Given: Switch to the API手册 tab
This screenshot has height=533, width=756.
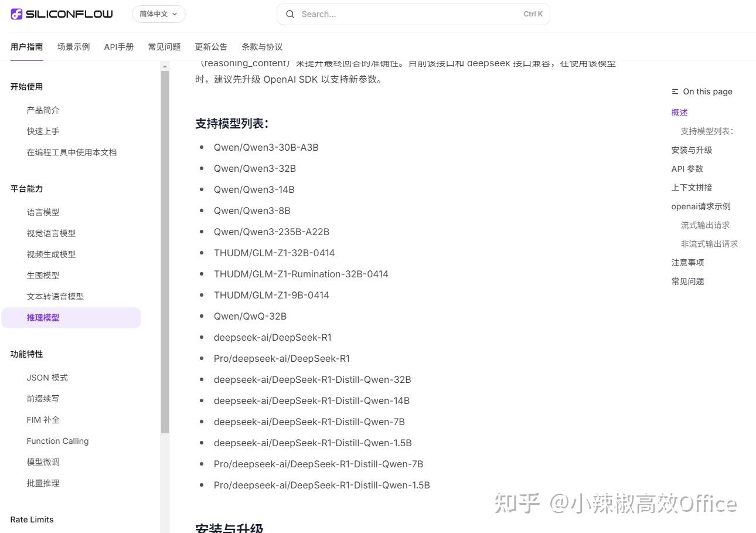Looking at the screenshot, I should point(119,46).
